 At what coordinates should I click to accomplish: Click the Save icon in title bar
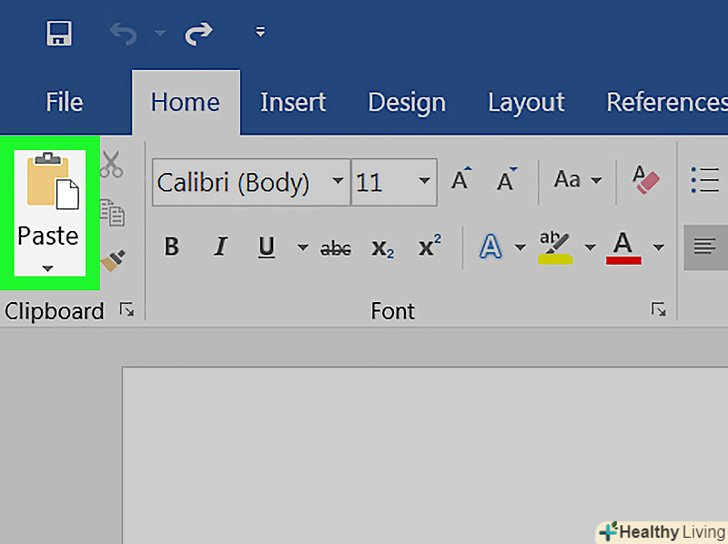pyautogui.click(x=59, y=34)
